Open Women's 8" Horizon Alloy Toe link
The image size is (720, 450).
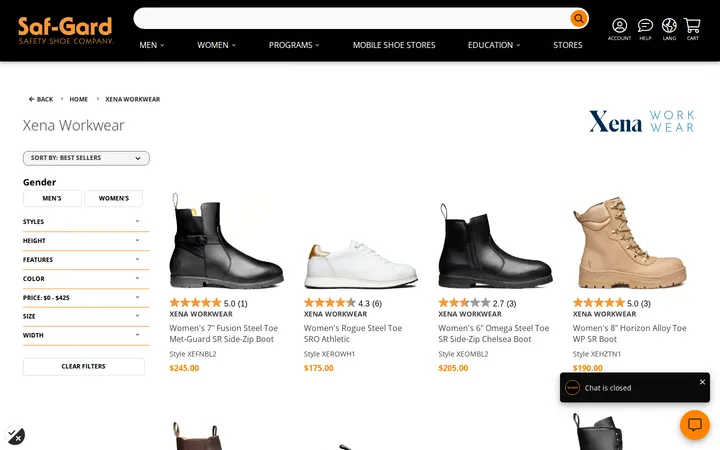pos(630,333)
